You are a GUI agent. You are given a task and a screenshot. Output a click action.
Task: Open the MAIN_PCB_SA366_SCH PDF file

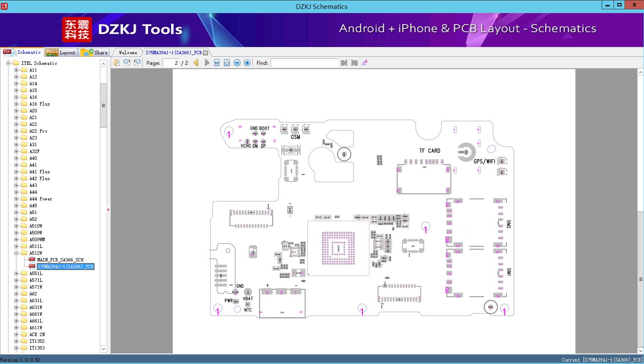pos(60,260)
